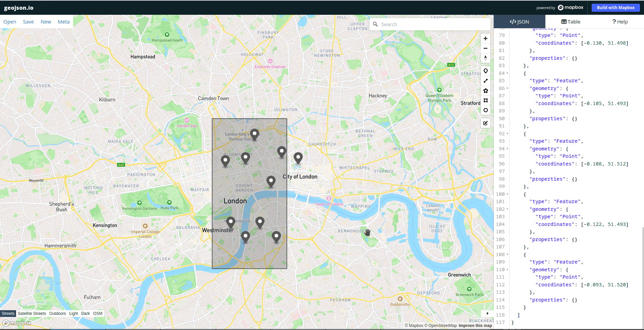Viewport: 644px width, 330px height.
Task: Select the draw rectangle tool
Action: click(485, 100)
